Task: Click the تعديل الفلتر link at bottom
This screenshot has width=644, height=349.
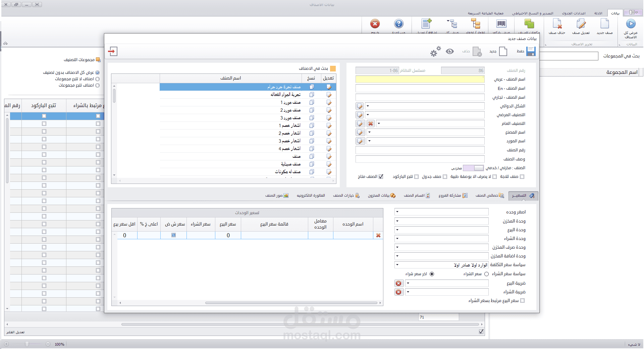Action: click(x=15, y=332)
